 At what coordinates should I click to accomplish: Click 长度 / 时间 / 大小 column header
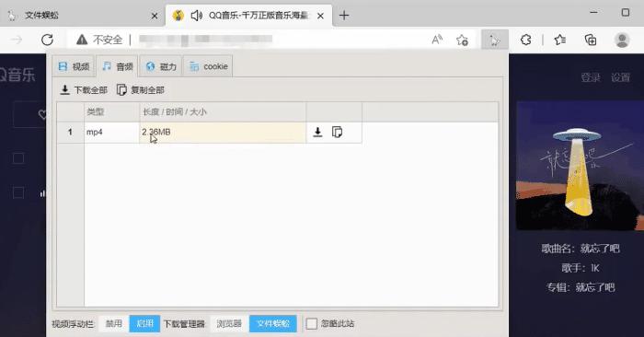223,111
